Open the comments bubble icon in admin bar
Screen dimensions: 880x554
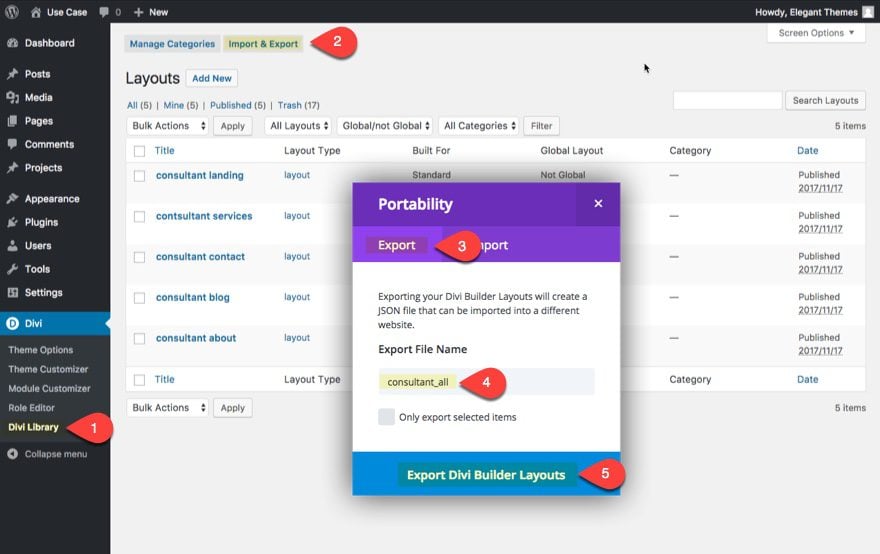(x=104, y=12)
